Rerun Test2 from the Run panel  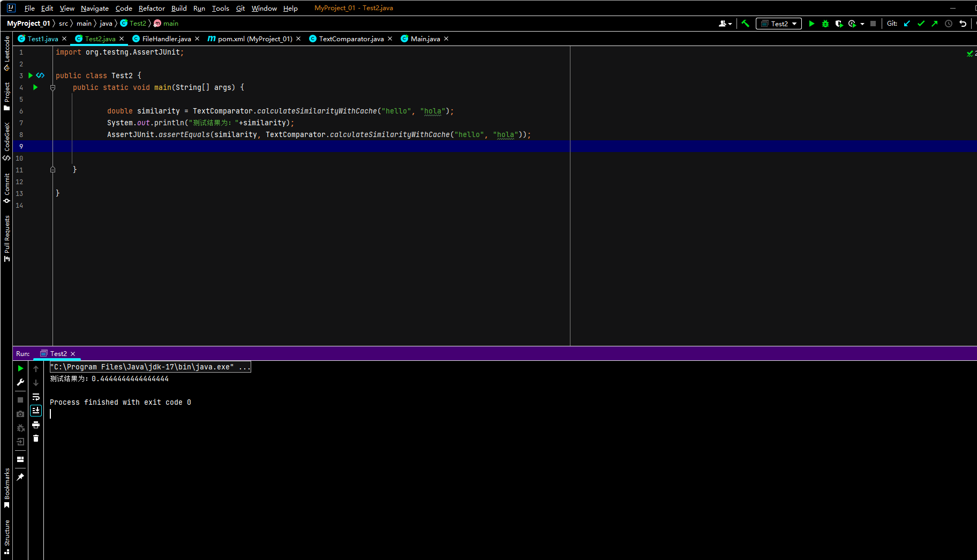pos(20,368)
